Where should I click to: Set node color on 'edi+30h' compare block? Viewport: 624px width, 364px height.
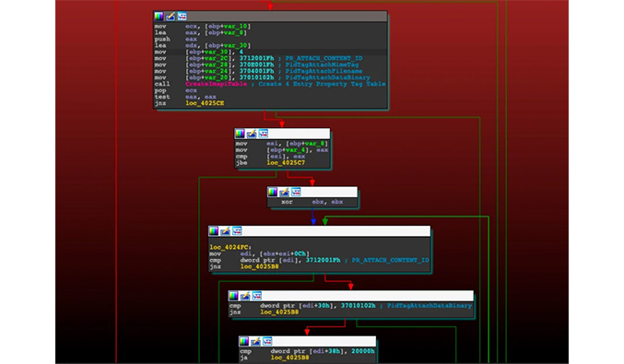click(x=233, y=296)
